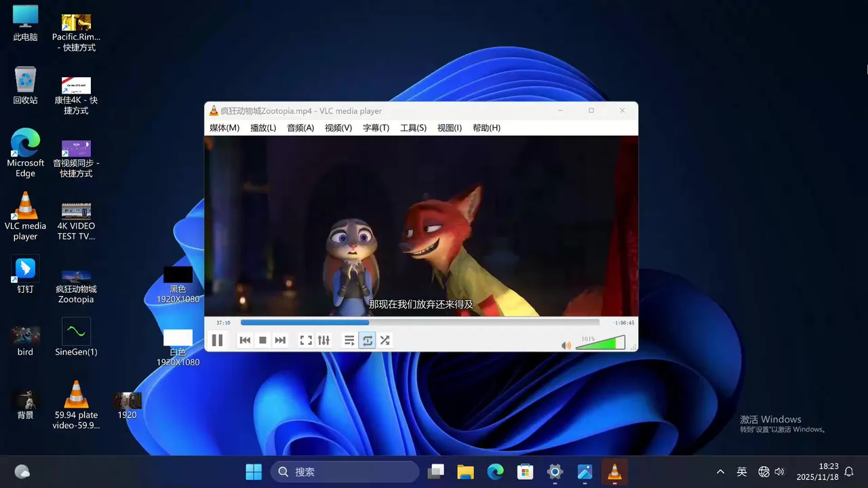Select 疯狂动物城 Zootopia desktop file
The height and width of the screenshot is (488, 868).
[x=76, y=286]
